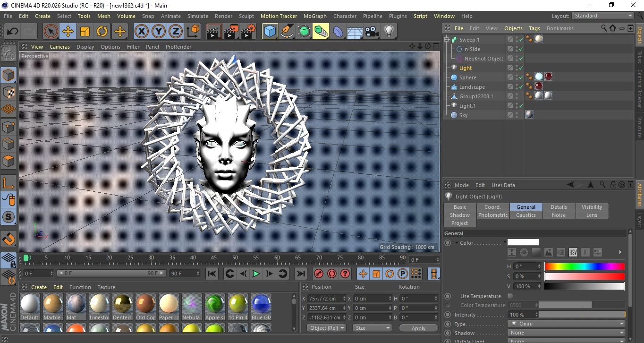Open the Attributes User Data menu

503,185
